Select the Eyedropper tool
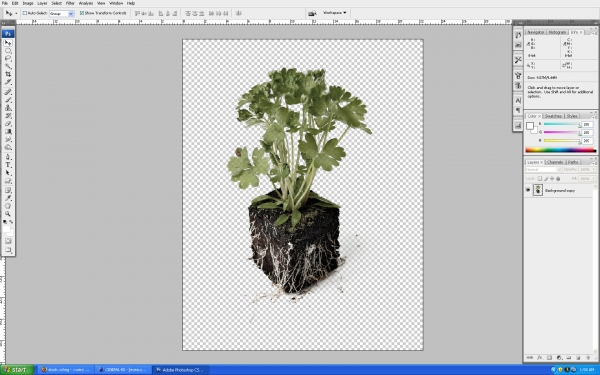The width and height of the screenshot is (600, 375). click(8, 198)
